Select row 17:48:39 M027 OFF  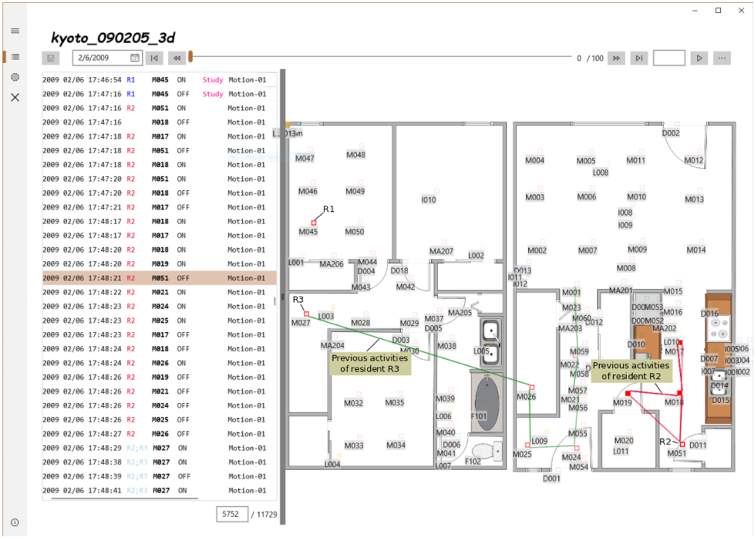pos(159,476)
